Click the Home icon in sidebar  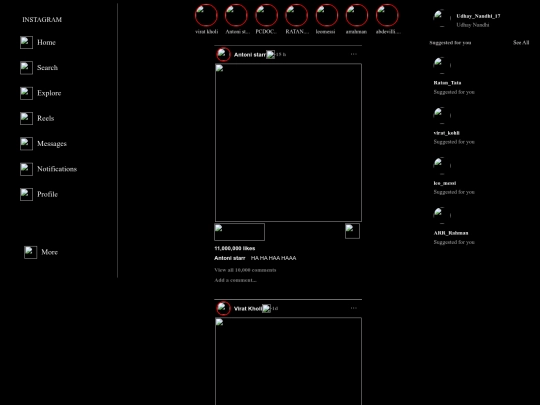pos(26,42)
